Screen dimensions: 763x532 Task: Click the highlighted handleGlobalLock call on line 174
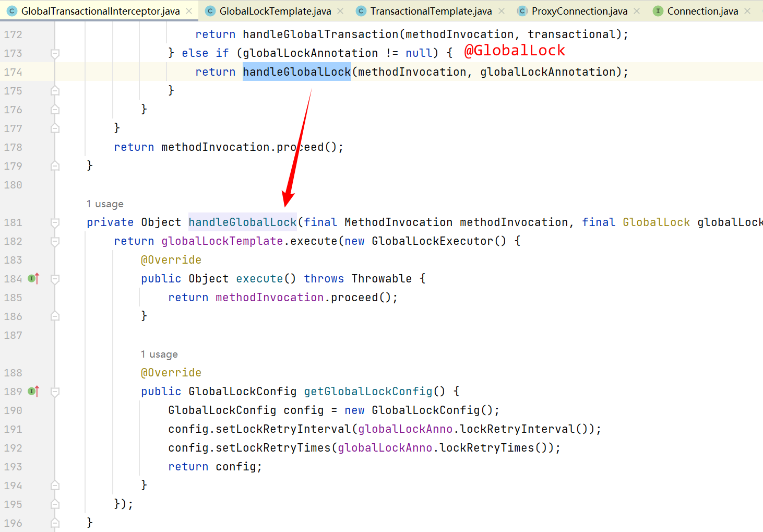[x=296, y=72]
